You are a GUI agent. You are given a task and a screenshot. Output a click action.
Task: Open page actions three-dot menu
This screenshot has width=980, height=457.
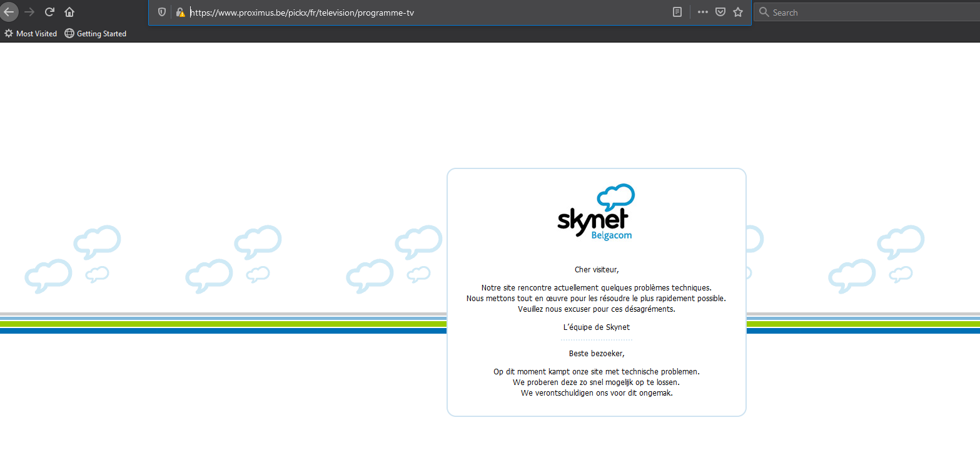(703, 12)
